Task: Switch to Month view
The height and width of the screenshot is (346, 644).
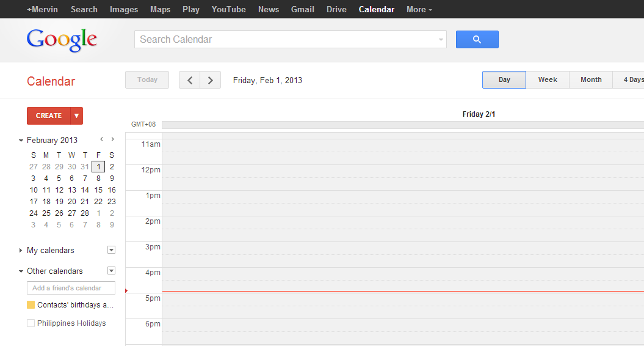Action: coord(591,80)
